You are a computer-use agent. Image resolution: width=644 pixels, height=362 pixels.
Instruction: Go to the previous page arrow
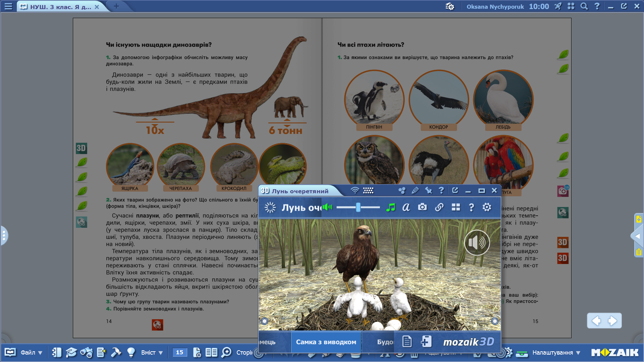click(596, 321)
